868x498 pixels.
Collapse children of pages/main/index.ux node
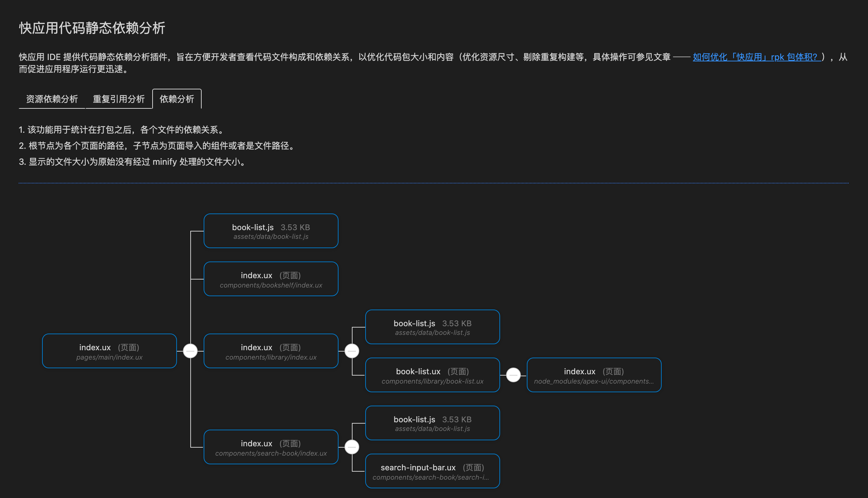tap(190, 351)
